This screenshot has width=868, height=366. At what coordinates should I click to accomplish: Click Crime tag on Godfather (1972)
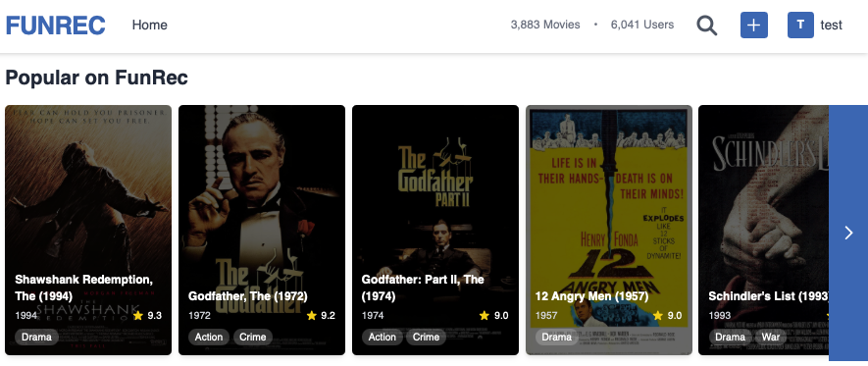point(252,337)
